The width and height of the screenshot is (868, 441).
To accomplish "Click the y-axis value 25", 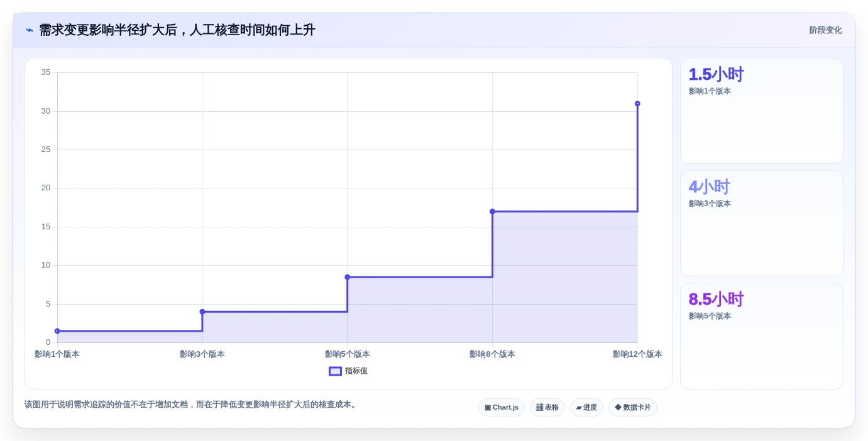I will pyautogui.click(x=46, y=150).
